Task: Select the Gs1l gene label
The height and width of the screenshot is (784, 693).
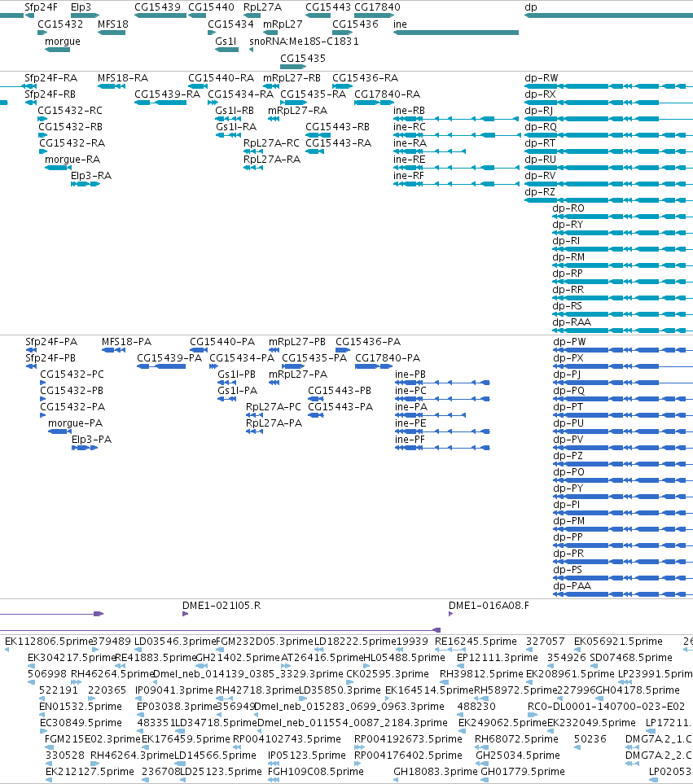Action: (226, 41)
